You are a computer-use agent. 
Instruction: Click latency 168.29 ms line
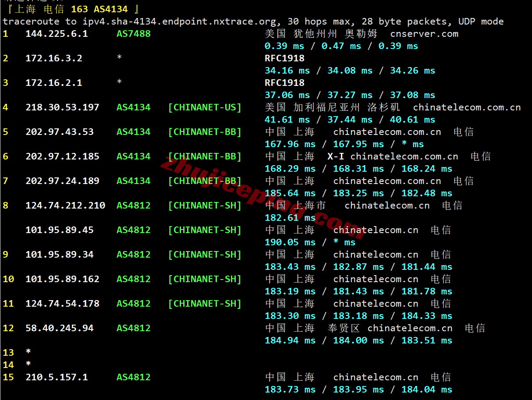[x=358, y=169]
